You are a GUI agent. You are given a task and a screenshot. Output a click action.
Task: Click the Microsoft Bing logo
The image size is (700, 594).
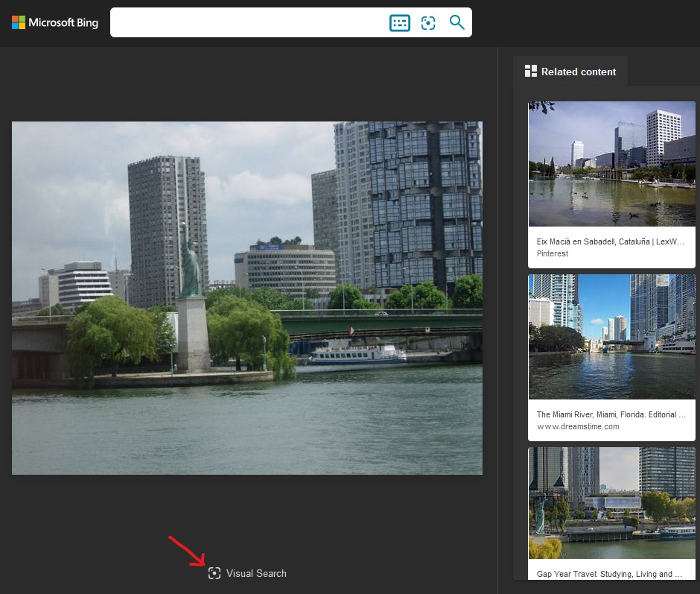(55, 22)
